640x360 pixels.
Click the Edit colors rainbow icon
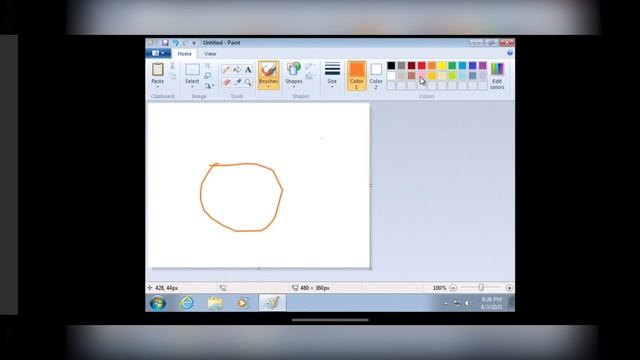pos(497,69)
